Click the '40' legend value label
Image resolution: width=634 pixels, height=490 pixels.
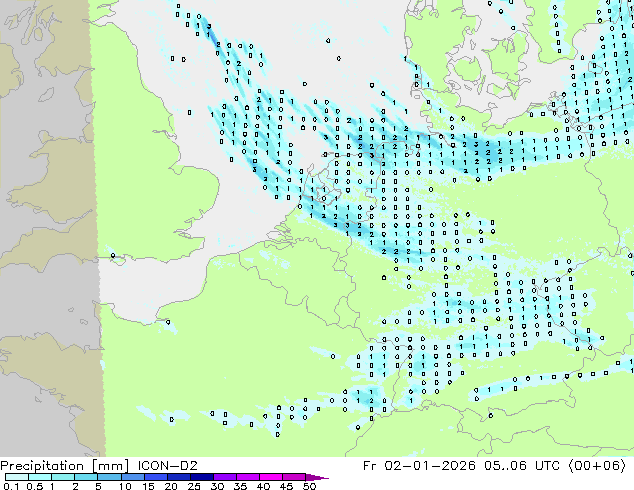click(x=263, y=486)
